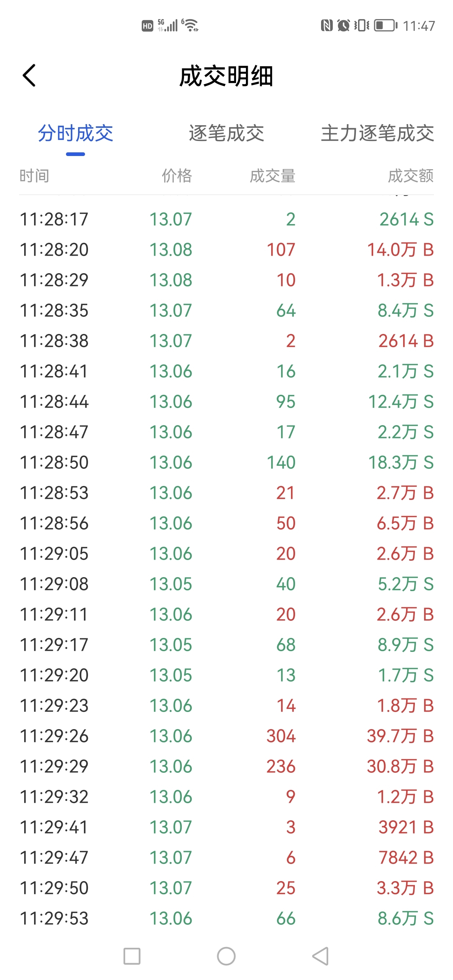Tap the 价格 column header

(x=177, y=176)
